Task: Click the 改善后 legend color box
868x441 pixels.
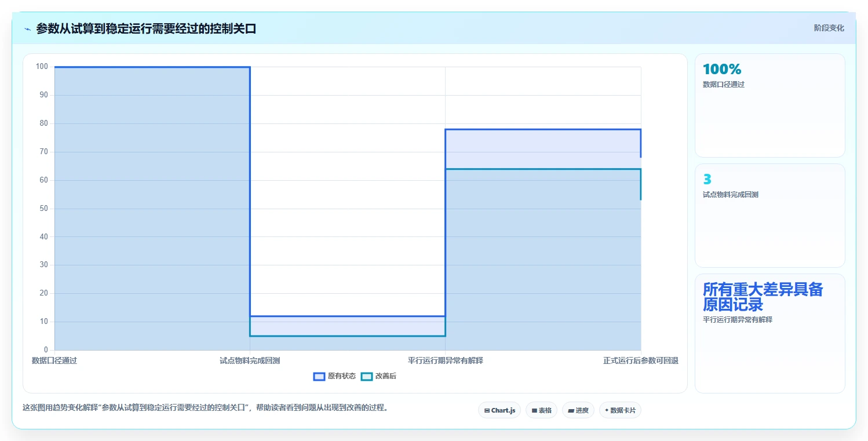Action: (x=366, y=376)
